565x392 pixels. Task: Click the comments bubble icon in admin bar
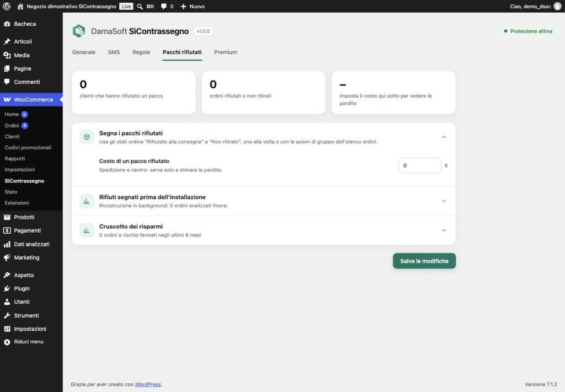(163, 7)
